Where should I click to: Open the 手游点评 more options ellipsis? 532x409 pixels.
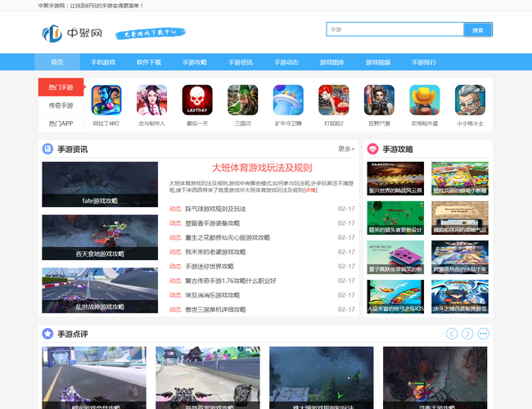483,334
